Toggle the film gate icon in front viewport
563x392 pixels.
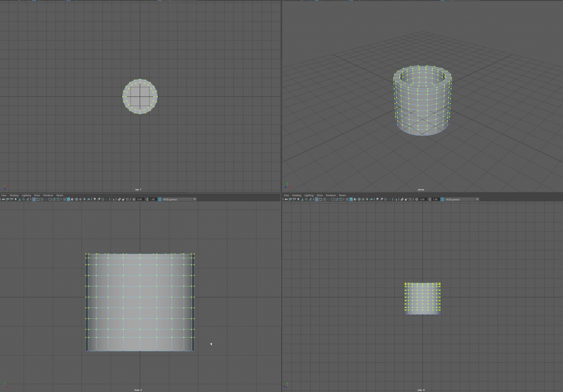click(x=39, y=199)
